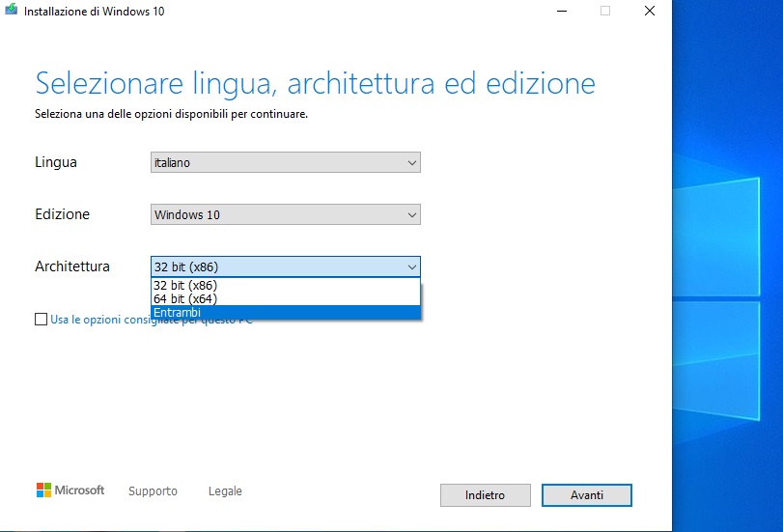Screen dimensions: 783x532
Task: Close the Installazione di Windows 10 window
Action: tap(650, 11)
